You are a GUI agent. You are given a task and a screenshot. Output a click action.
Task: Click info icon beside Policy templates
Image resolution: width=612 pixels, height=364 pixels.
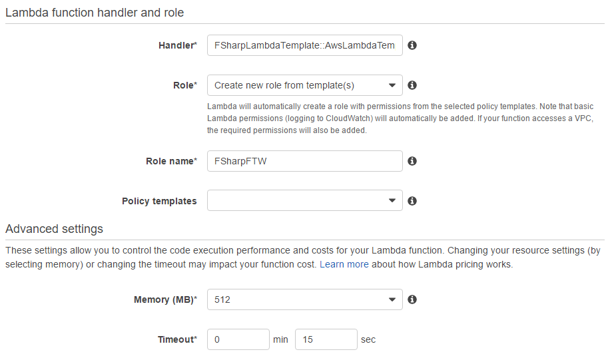click(412, 201)
